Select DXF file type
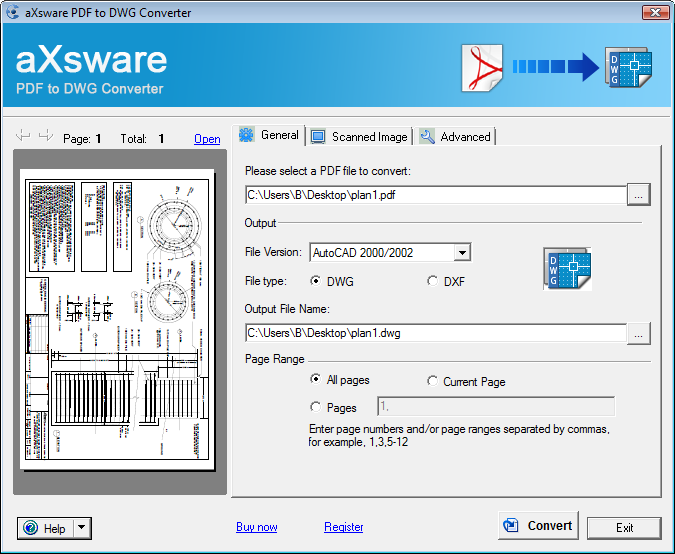 (432, 281)
